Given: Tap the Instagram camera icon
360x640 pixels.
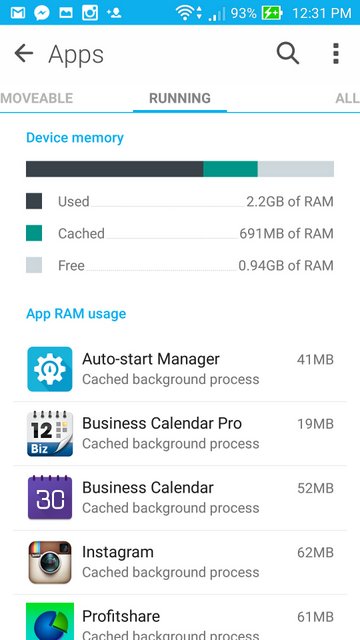Looking at the screenshot, I should (x=50, y=562).
